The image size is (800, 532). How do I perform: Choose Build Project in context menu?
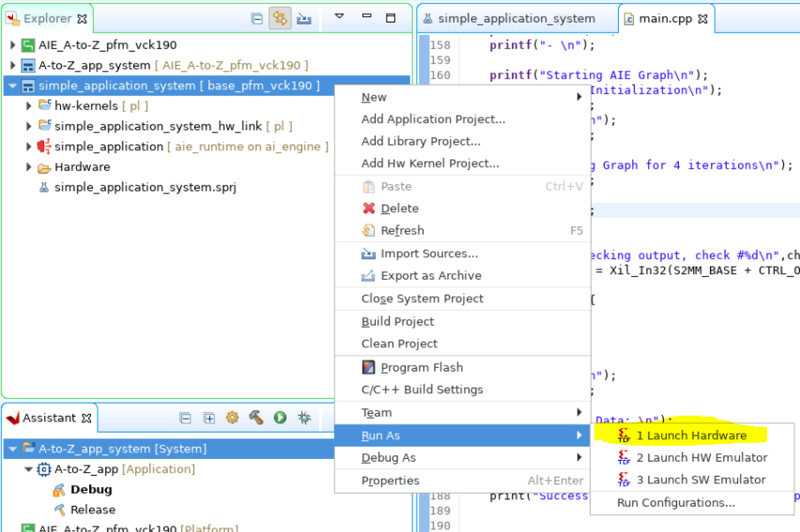coord(397,321)
